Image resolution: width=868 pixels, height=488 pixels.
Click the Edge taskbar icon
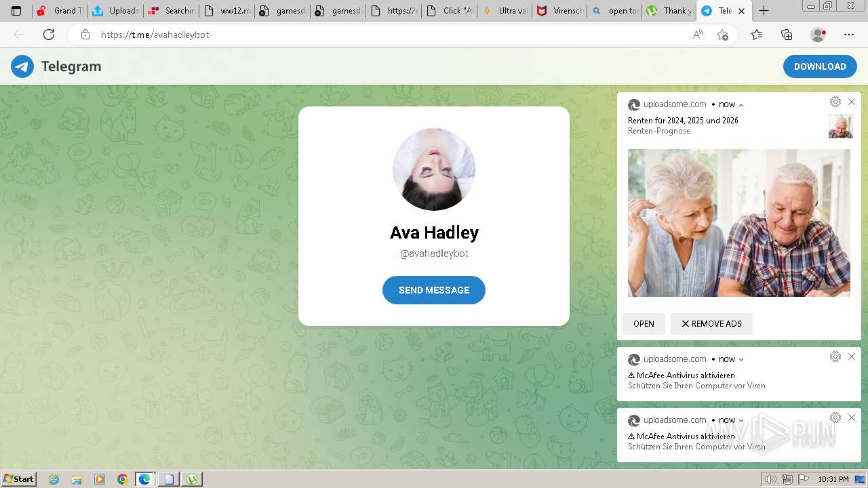click(145, 479)
